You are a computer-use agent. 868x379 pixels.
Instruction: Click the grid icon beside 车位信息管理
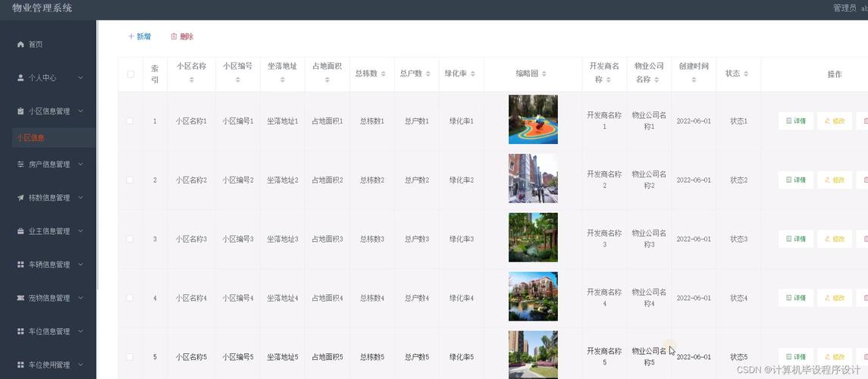click(x=20, y=331)
